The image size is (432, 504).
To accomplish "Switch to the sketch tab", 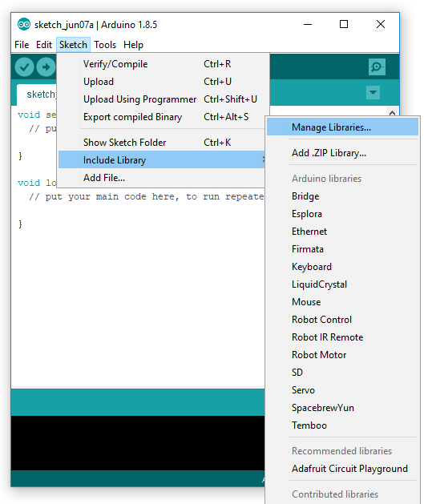I will 37,95.
